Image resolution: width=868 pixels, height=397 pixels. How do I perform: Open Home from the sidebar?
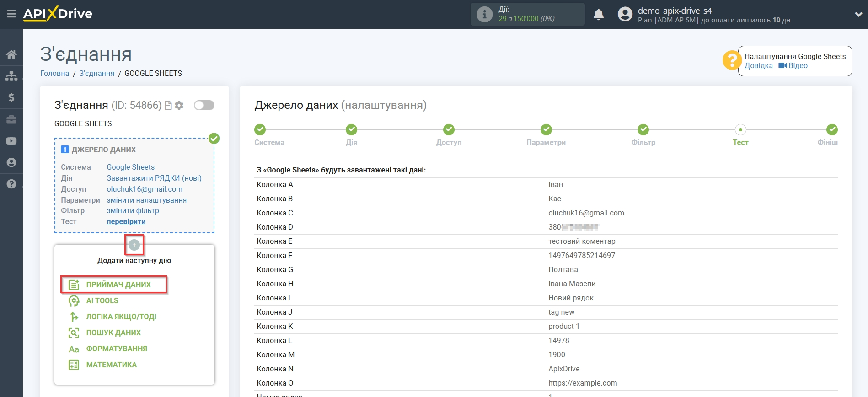[x=11, y=54]
